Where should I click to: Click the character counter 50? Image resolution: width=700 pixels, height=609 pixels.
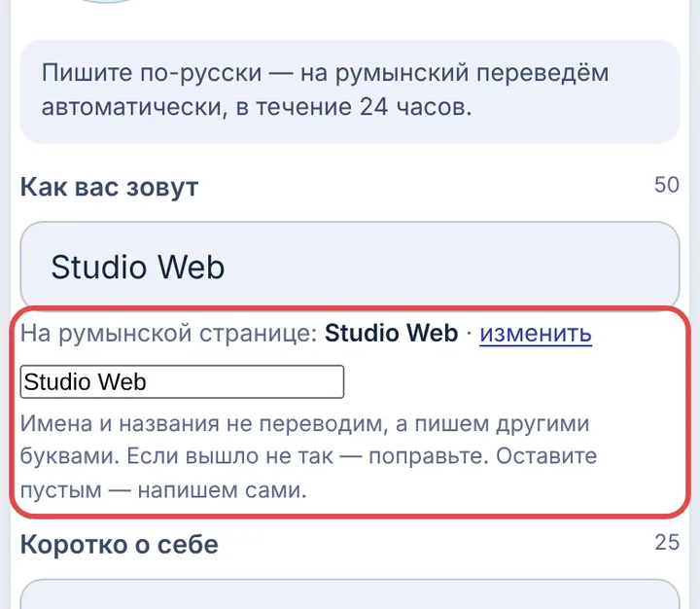(667, 185)
